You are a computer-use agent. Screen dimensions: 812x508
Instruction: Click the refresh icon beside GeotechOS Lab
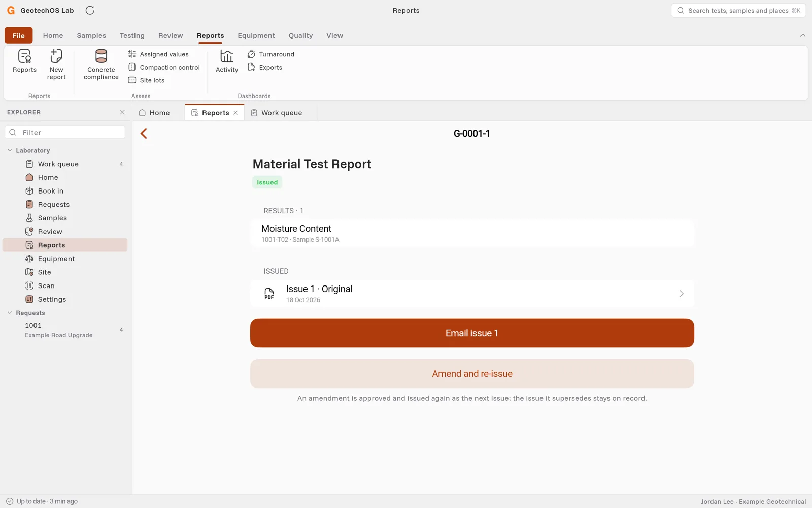coord(90,10)
